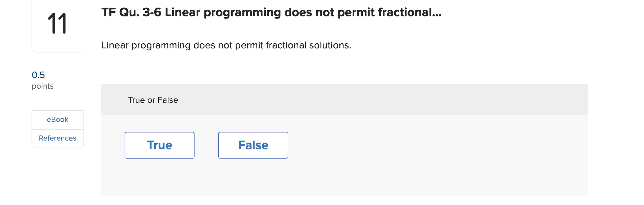Choose False for the linear programming question
This screenshot has height=205, width=644.
(x=253, y=145)
